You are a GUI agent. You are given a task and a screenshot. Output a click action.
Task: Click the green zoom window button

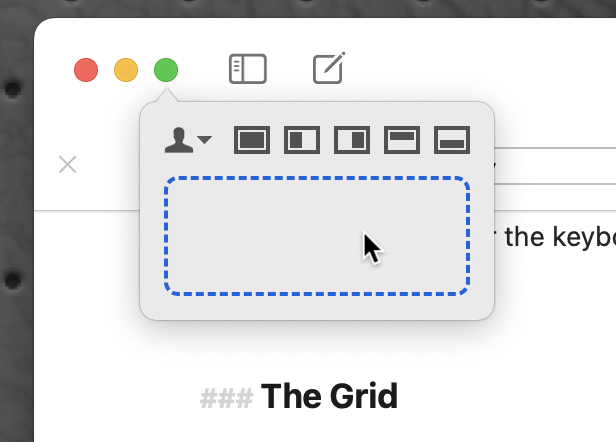pyautogui.click(x=166, y=70)
